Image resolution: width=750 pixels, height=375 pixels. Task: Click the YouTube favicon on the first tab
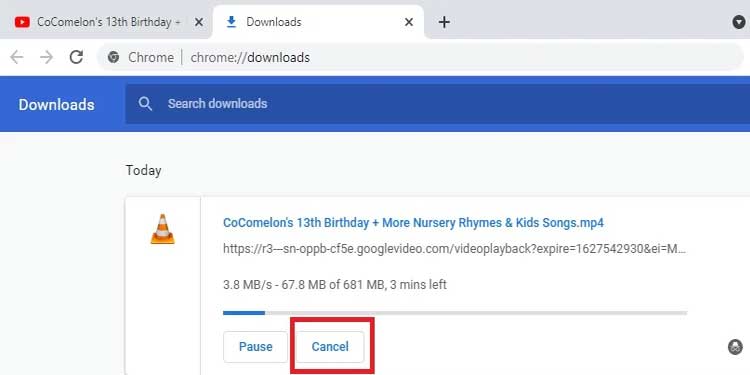click(22, 22)
